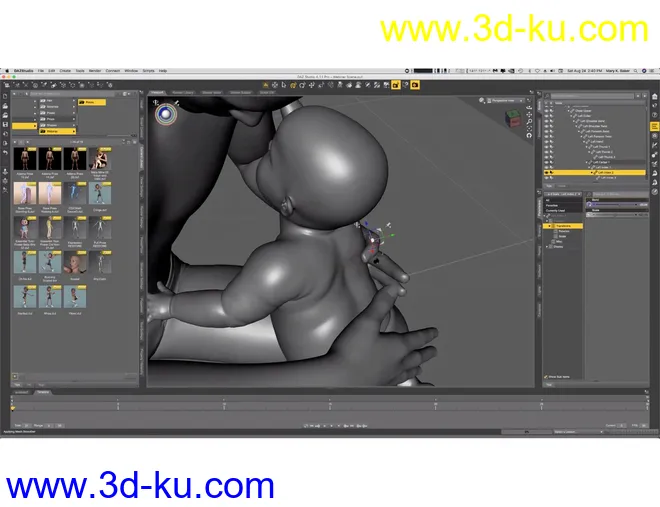Open the Create menu in menu bar
The image size is (660, 507).
[65, 71]
